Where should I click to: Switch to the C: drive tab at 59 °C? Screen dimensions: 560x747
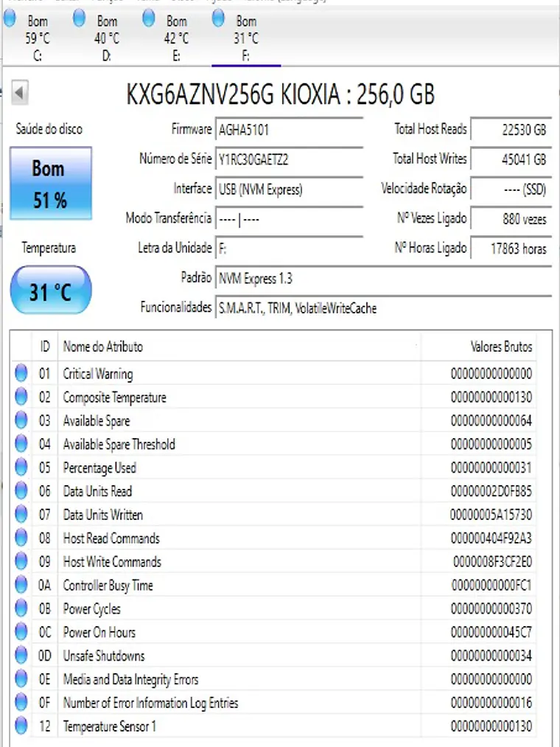[x=37, y=38]
